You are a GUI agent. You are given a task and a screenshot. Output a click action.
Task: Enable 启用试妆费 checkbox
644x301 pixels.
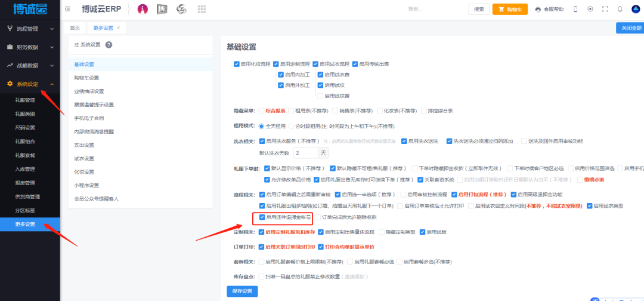(320, 96)
